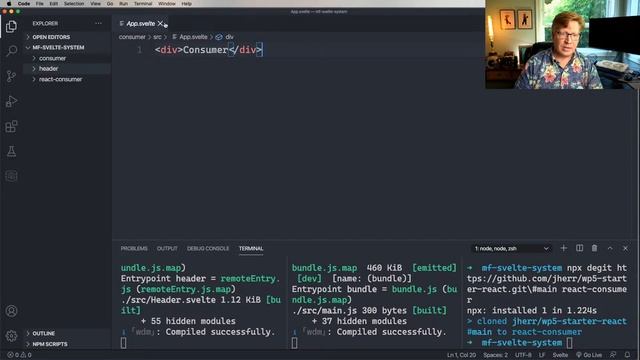This screenshot has width=640, height=360.
Task: Open the Help menu
Action: (187, 4)
